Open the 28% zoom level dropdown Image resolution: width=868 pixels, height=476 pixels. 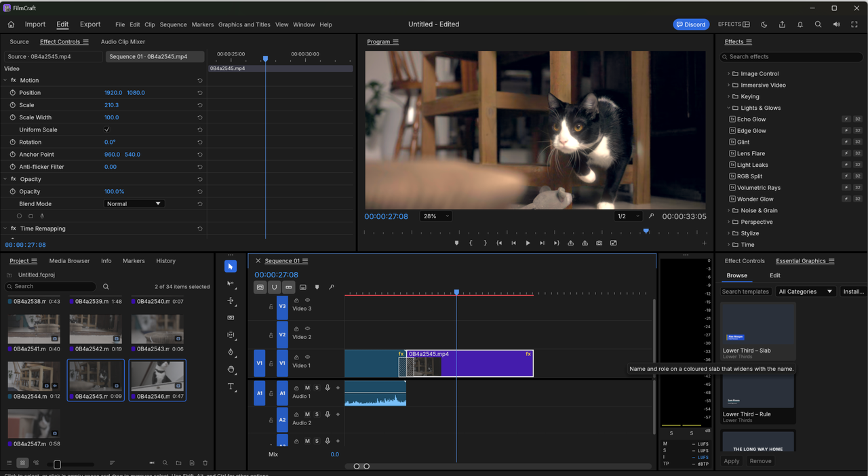(x=436, y=216)
